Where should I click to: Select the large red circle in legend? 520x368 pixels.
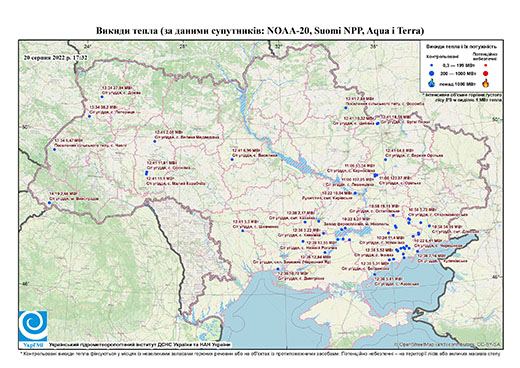[485, 73]
